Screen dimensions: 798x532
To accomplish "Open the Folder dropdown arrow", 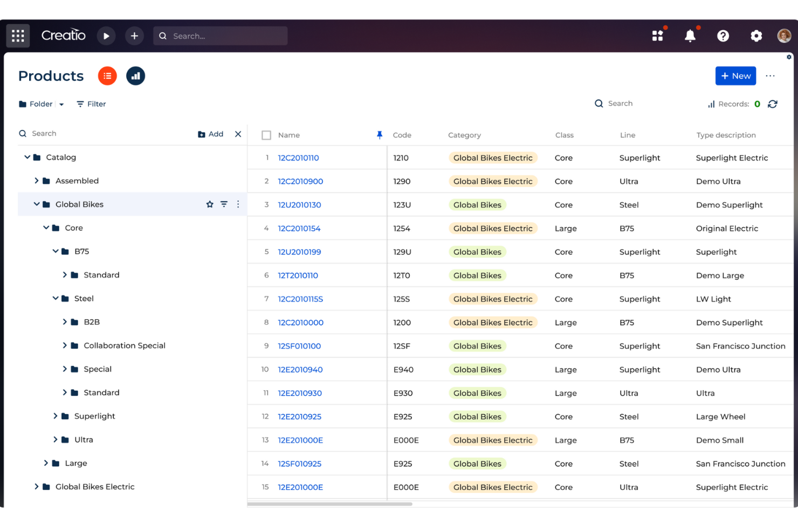I will (x=61, y=104).
